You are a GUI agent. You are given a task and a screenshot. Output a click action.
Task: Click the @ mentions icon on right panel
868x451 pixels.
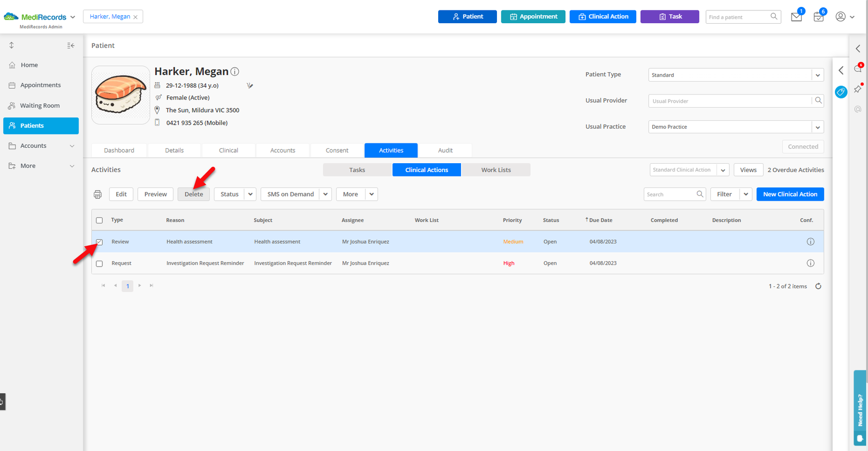[x=858, y=109]
